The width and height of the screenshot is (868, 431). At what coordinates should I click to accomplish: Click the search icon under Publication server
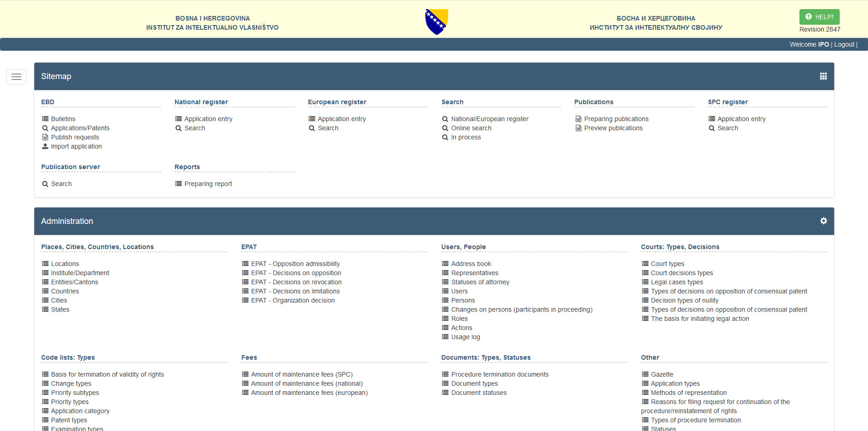(x=45, y=184)
